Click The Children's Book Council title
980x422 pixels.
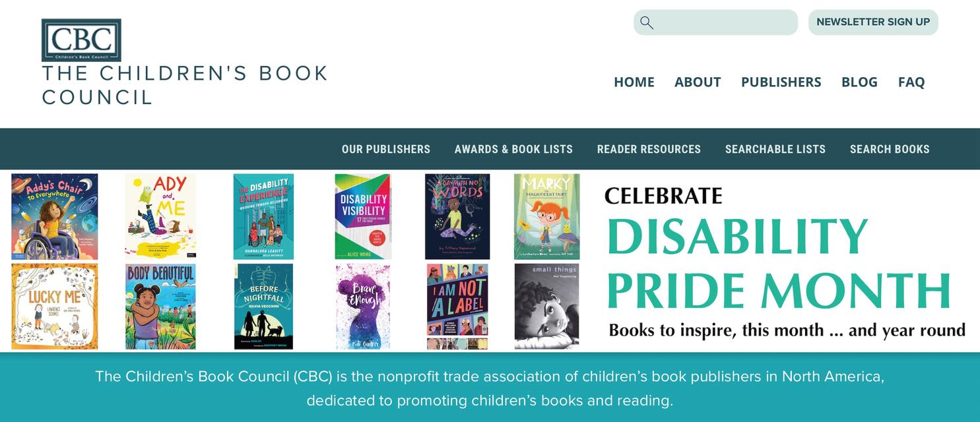coord(185,84)
